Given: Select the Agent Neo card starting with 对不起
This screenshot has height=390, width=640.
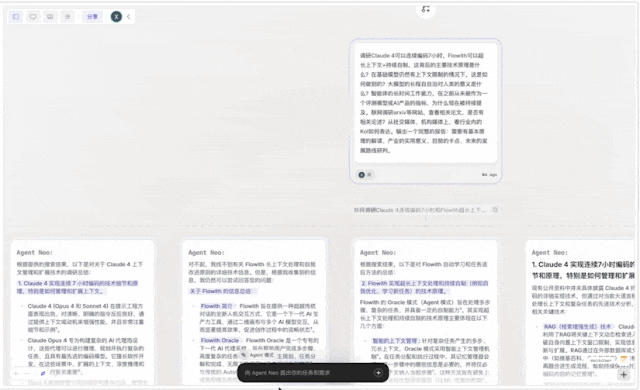Looking at the screenshot, I should (255, 312).
